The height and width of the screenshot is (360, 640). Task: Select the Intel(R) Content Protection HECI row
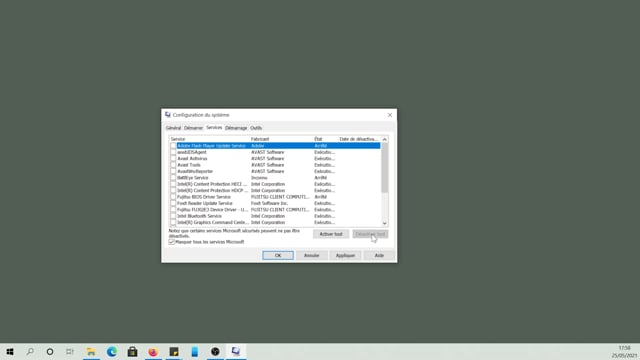click(275, 184)
